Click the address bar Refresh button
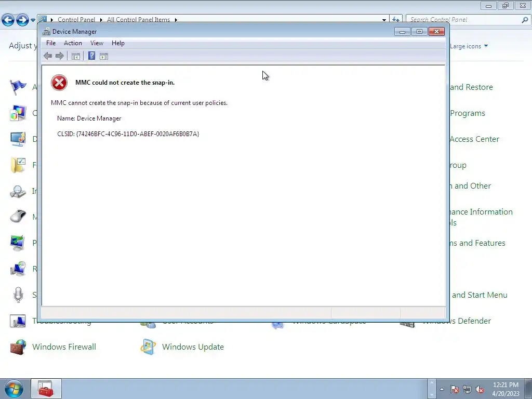 pos(395,20)
